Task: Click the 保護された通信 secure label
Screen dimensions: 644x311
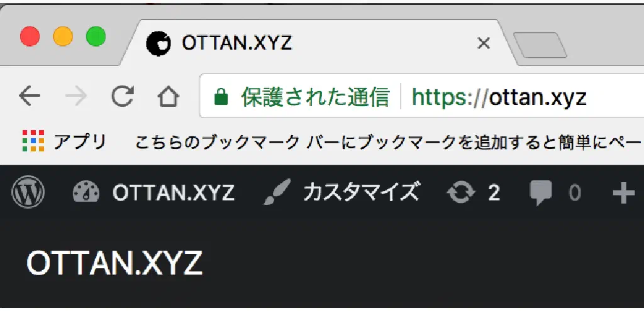Action: 315,97
